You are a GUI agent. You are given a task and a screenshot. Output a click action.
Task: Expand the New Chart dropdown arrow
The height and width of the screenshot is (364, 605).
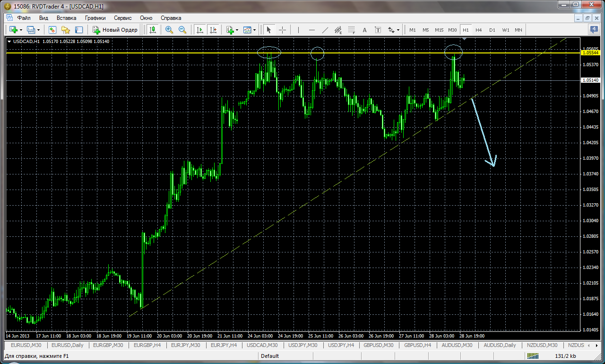pyautogui.click(x=21, y=30)
